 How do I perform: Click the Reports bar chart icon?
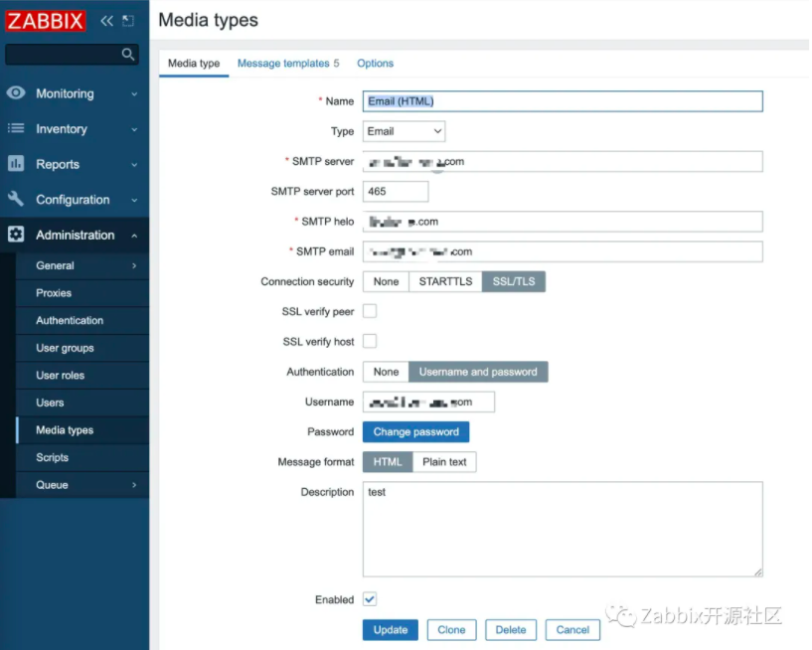tap(16, 164)
